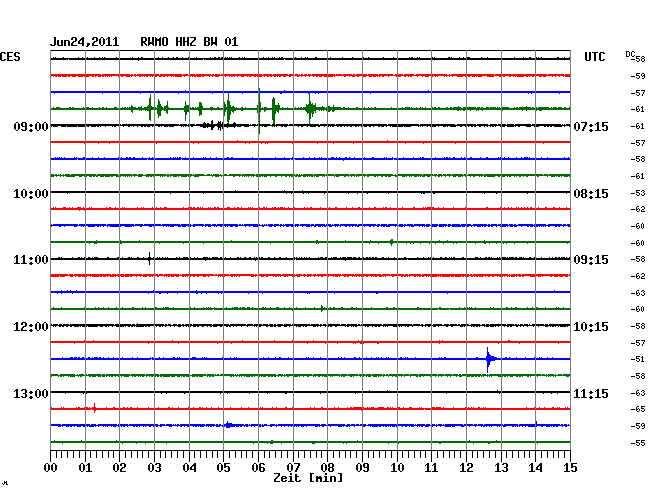Click the black signal cluster on 09:00 trace
This screenshot has height=494, width=650.
tap(218, 125)
